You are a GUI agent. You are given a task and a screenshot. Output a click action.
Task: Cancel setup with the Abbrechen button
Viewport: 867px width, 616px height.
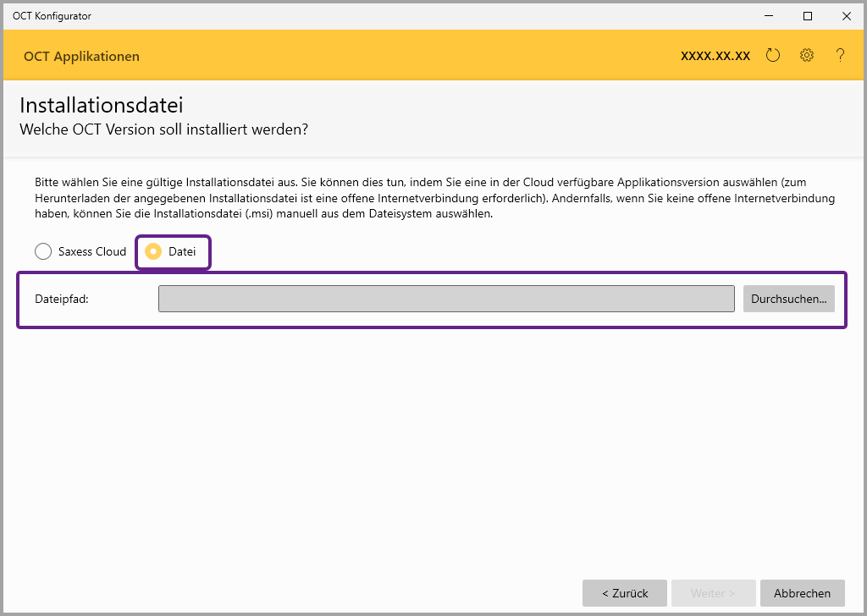[x=802, y=593]
